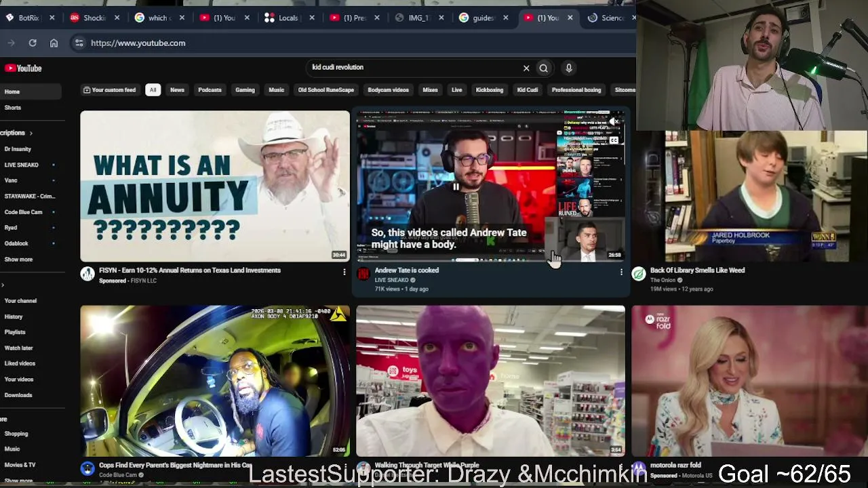Start voice search with the microphone icon
The height and width of the screenshot is (488, 868).
tap(569, 68)
